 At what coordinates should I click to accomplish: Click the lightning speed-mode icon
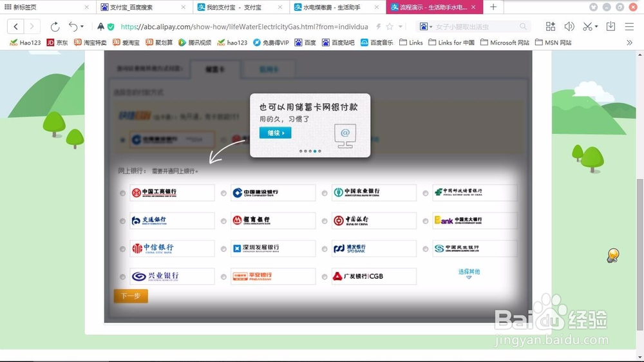tap(378, 26)
